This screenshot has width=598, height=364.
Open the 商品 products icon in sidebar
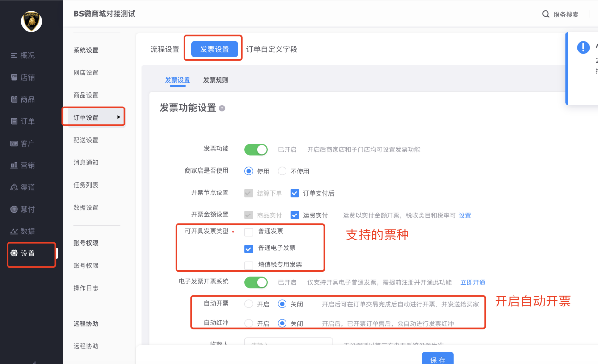pos(14,99)
